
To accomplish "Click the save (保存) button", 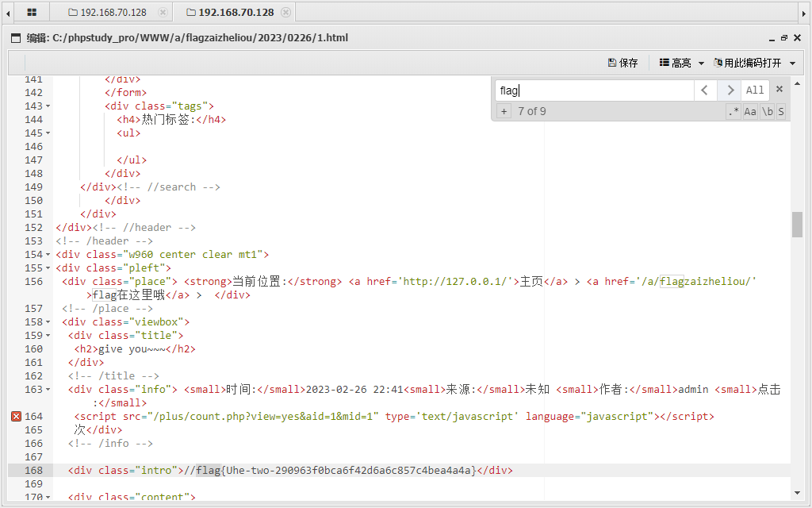I will click(622, 63).
